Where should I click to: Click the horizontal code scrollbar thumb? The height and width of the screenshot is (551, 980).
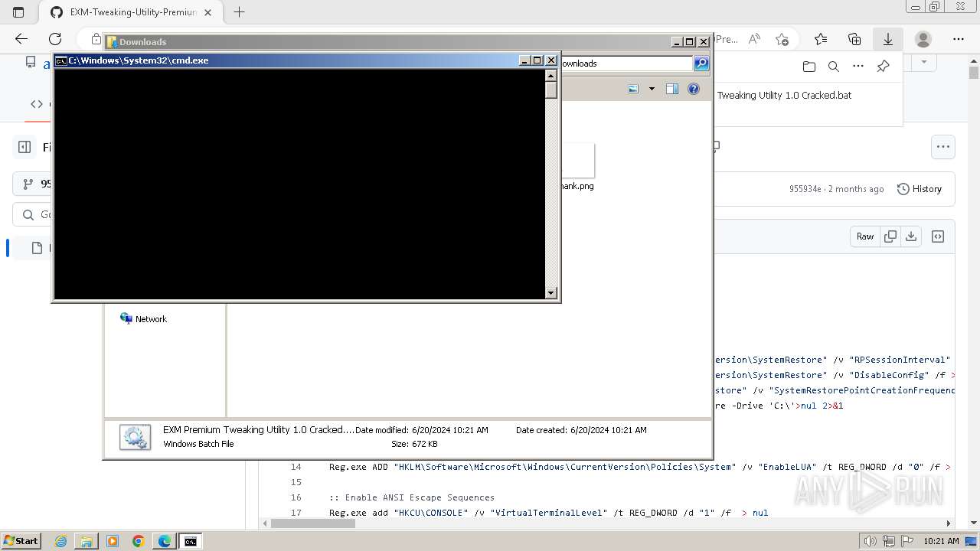click(x=313, y=523)
